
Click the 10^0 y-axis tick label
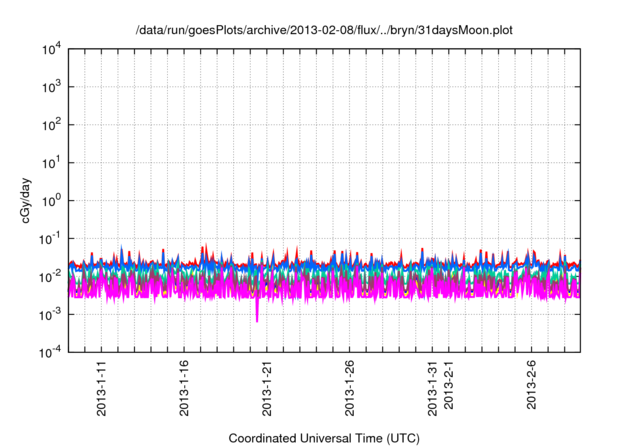[51, 200]
